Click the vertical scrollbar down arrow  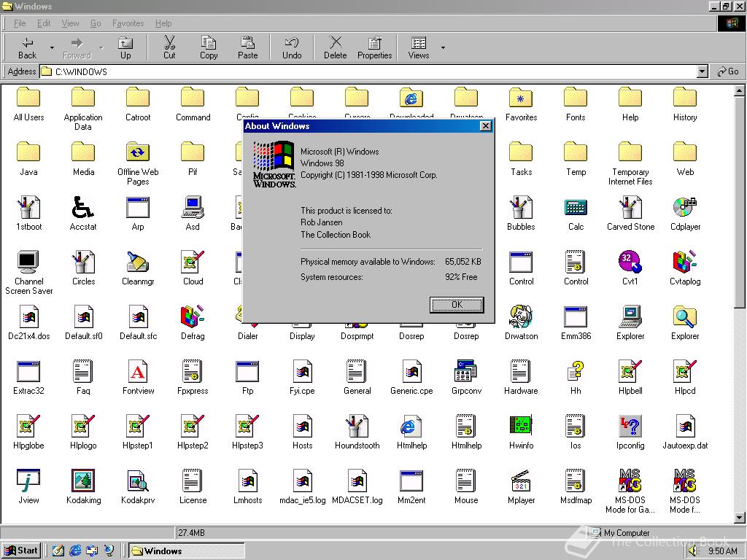740,518
